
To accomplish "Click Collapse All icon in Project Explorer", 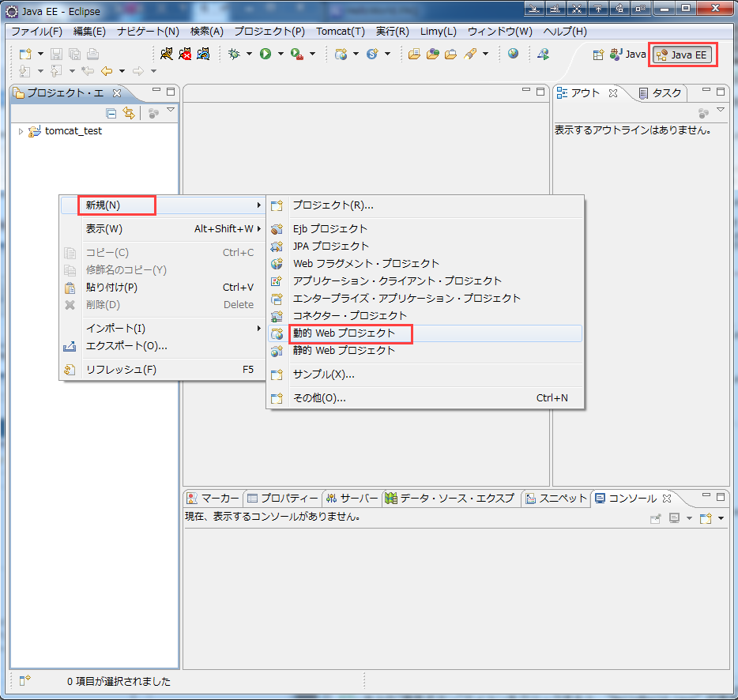I will (x=111, y=113).
